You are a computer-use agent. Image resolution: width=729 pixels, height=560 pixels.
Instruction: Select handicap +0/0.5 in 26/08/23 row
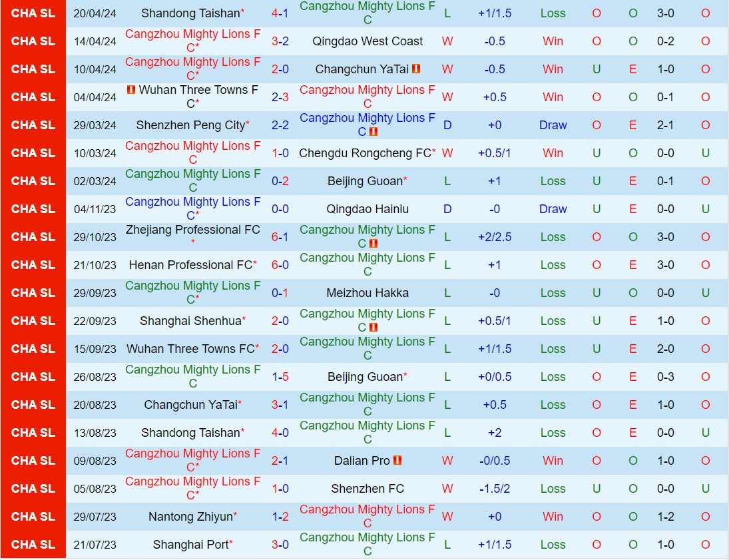495,377
